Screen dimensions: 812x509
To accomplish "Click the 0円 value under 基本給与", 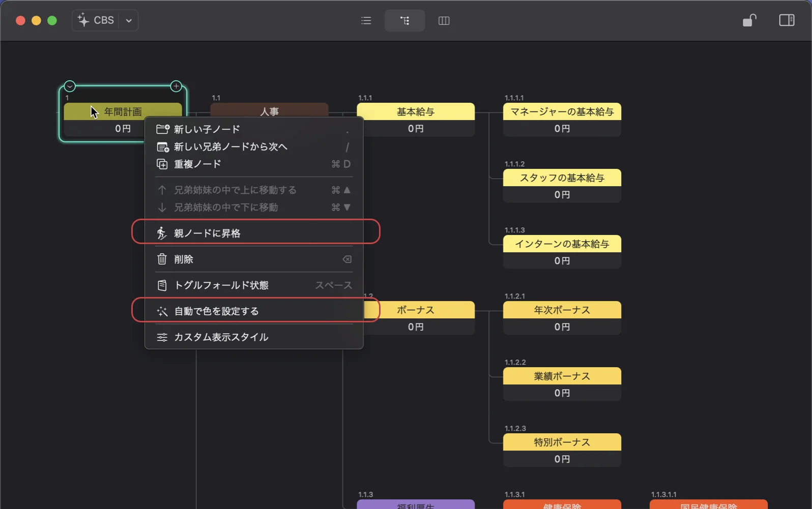I will tap(416, 129).
